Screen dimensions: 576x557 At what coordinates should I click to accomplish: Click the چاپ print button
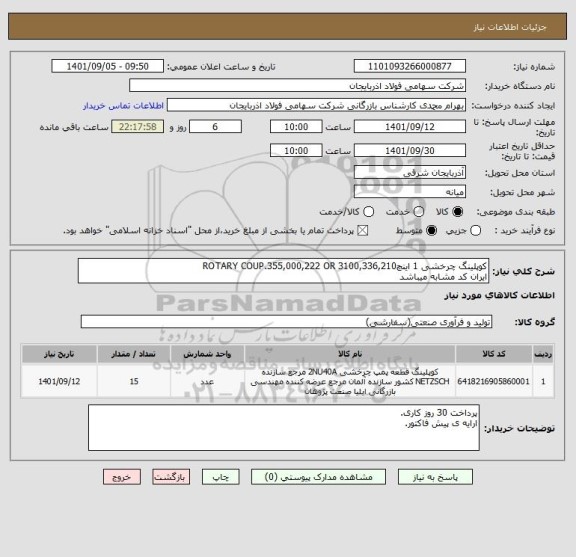click(220, 477)
